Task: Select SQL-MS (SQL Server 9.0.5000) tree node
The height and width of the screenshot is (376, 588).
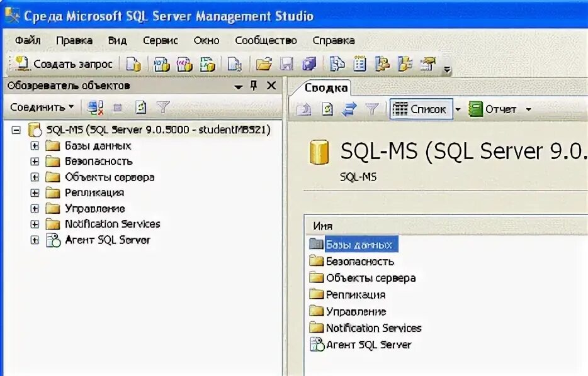Action: [158, 130]
